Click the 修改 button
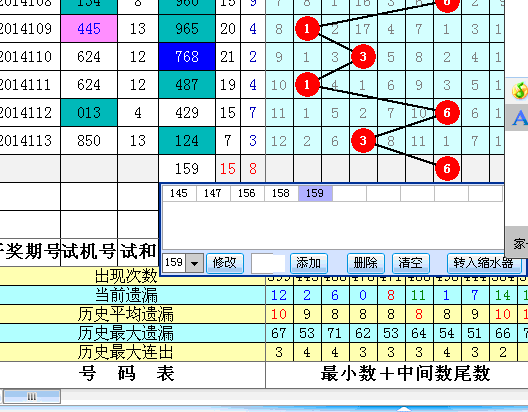This screenshot has height=412, width=528. (225, 263)
